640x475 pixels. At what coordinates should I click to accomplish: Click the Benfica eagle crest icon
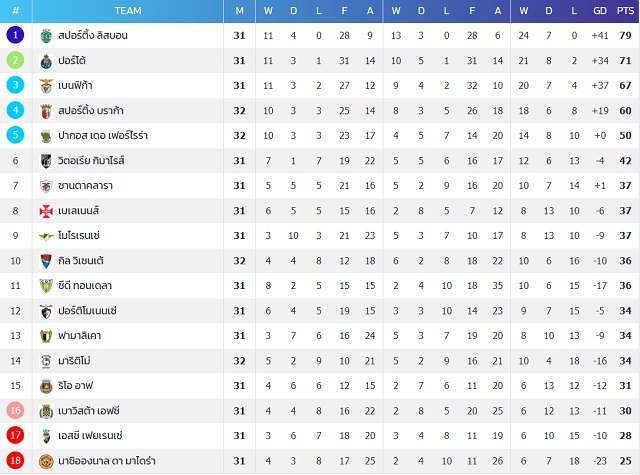46,86
